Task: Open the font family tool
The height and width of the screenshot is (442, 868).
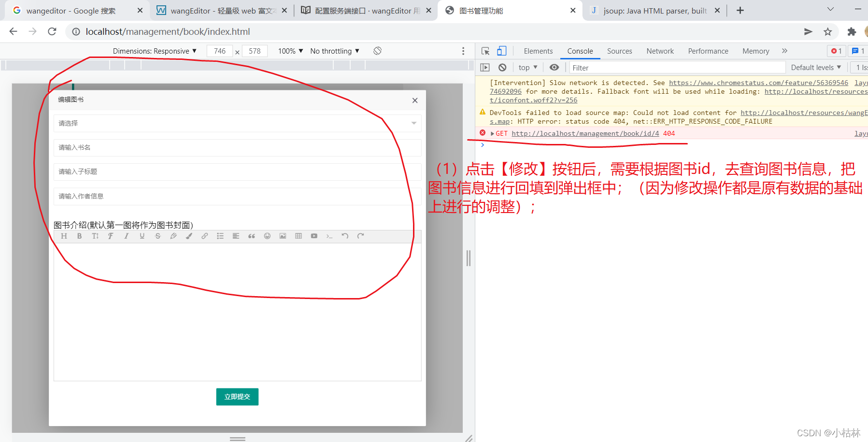Action: click(x=111, y=236)
